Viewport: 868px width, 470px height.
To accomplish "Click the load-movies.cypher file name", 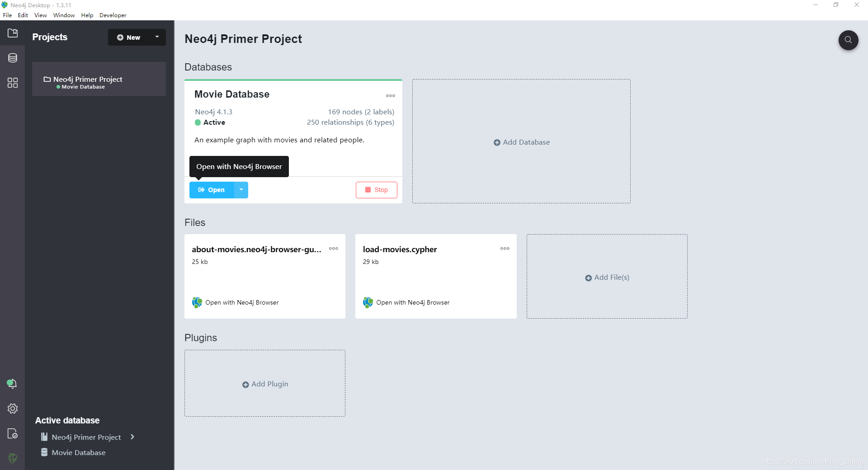I will coord(400,249).
